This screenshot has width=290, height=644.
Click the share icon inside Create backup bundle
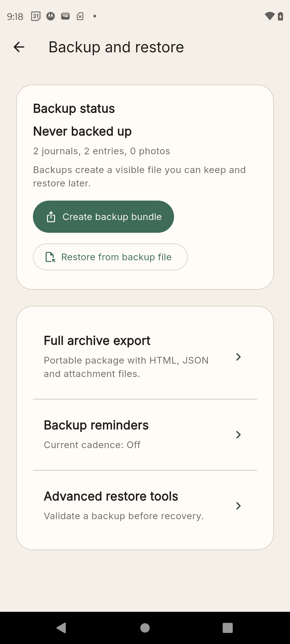(x=51, y=216)
